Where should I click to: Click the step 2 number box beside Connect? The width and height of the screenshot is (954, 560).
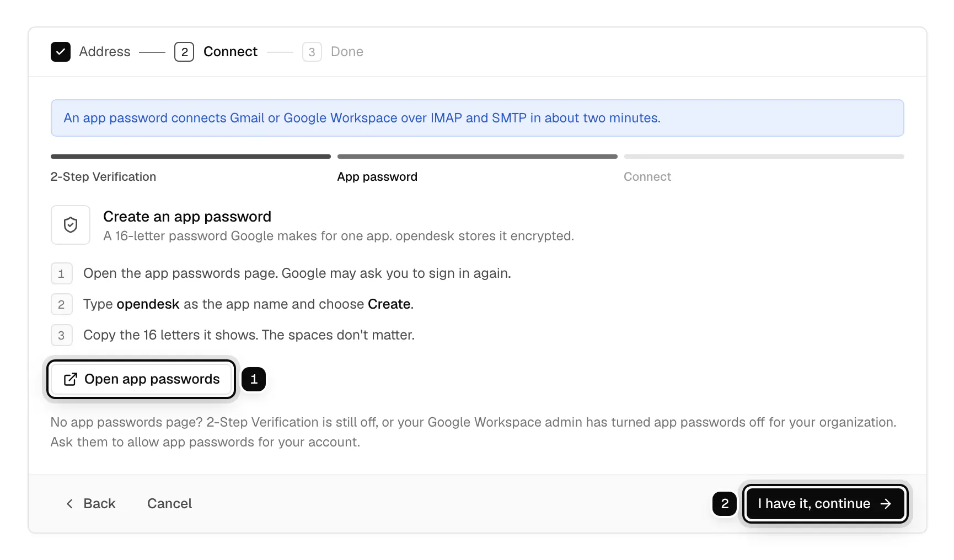click(184, 52)
